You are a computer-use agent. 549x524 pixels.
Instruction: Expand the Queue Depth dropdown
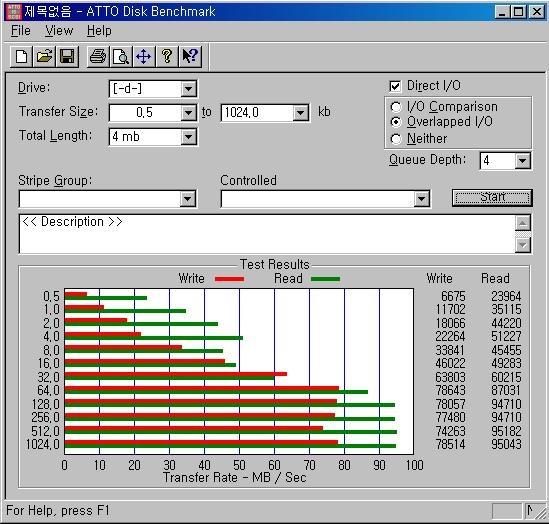523,161
